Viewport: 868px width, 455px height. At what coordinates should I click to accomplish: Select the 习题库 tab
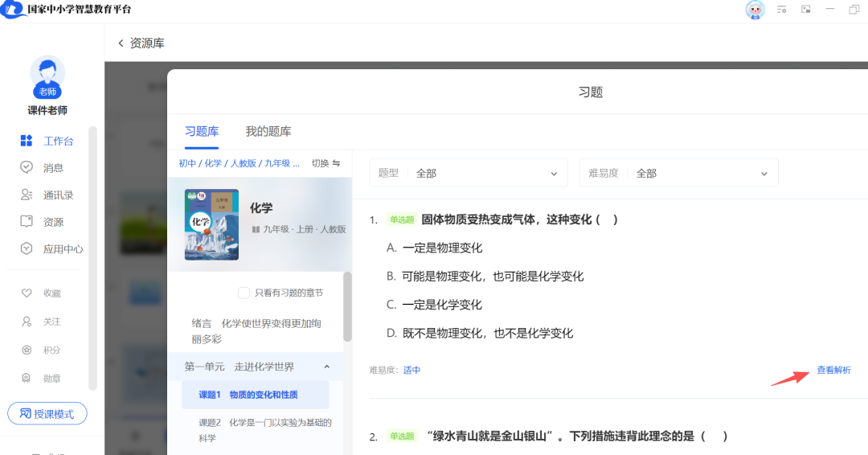pos(202,132)
